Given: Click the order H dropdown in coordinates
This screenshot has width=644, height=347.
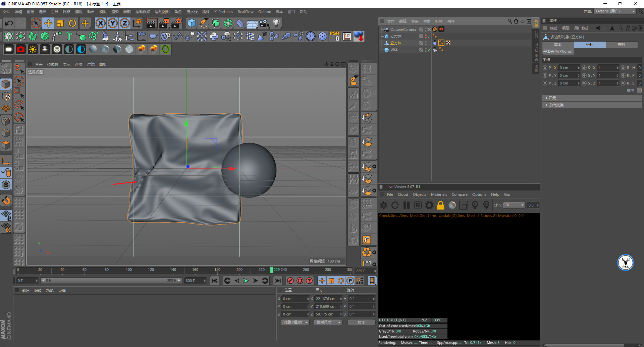Looking at the screenshot, I should click(640, 91).
